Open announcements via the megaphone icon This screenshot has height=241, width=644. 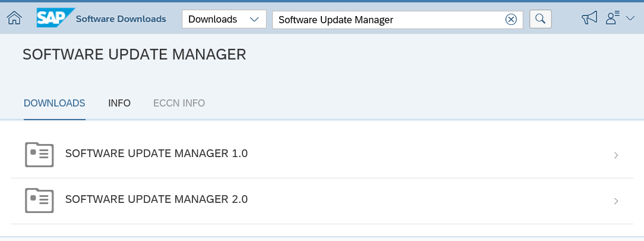coord(589,18)
